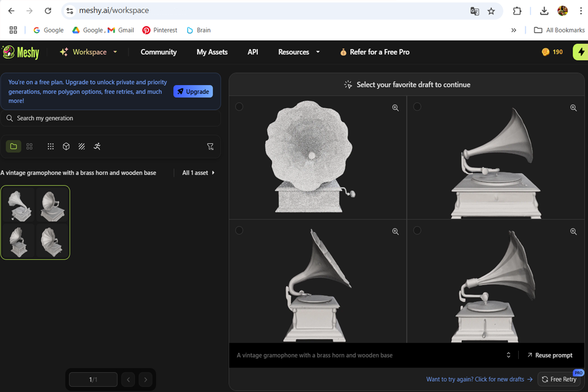Open the Google Drive bookmark

pyautogui.click(x=88, y=30)
